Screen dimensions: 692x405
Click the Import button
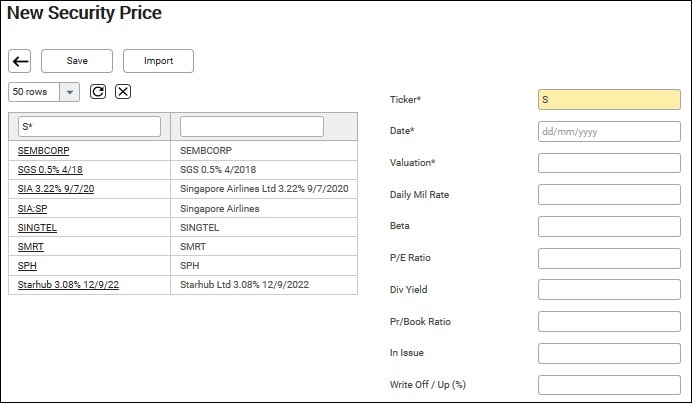(x=158, y=61)
